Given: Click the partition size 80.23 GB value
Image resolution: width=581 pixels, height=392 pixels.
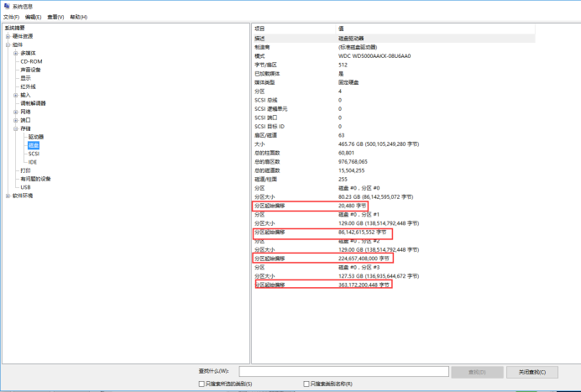Looking at the screenshot, I should (x=376, y=197).
